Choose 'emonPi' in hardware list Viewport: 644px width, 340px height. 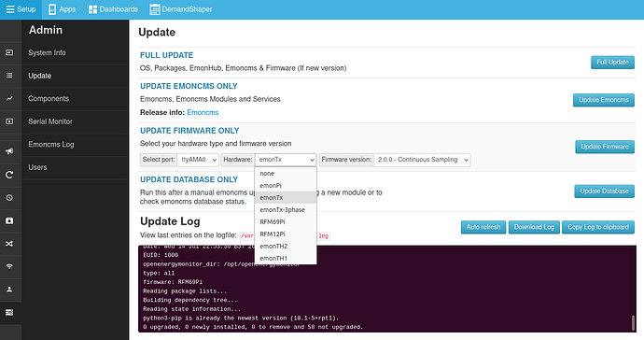pos(286,186)
